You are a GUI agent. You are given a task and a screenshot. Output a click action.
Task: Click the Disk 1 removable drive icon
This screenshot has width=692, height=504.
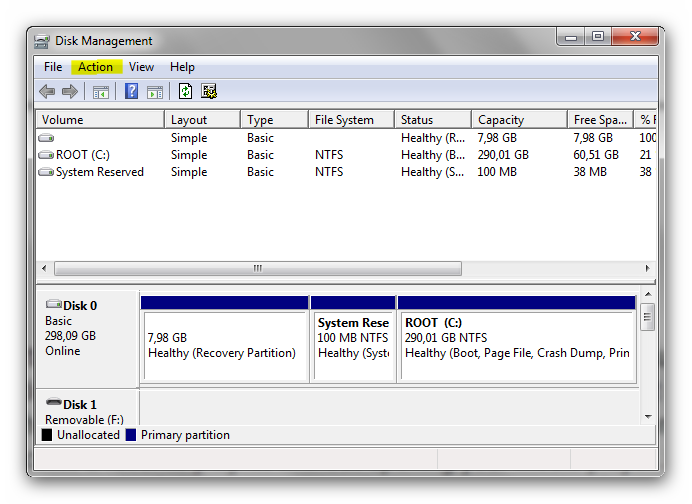click(54, 402)
